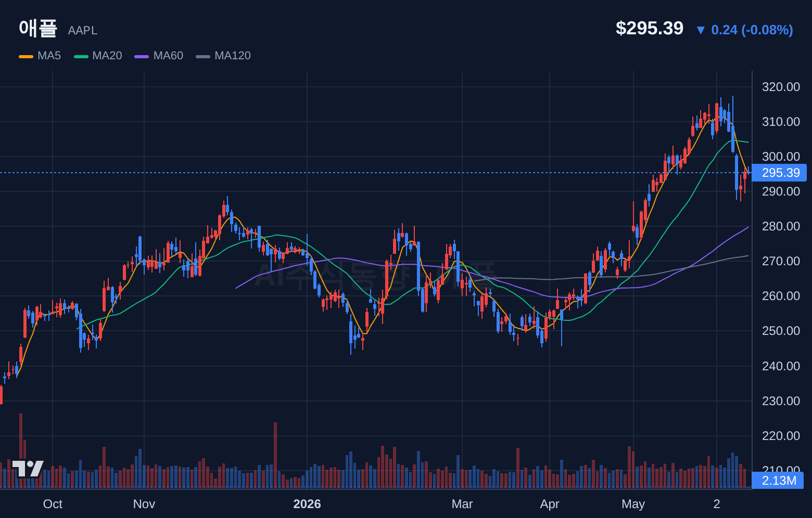Click the 280.00 price axis value
Viewport: 812px width, 518px height.
coord(781,226)
